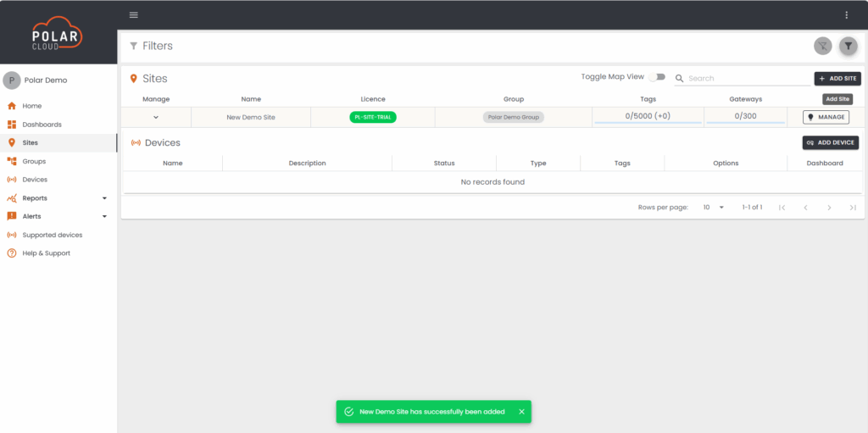The height and width of the screenshot is (433, 868).
Task: Click the Manage button for New Demo Site
Action: tap(826, 117)
